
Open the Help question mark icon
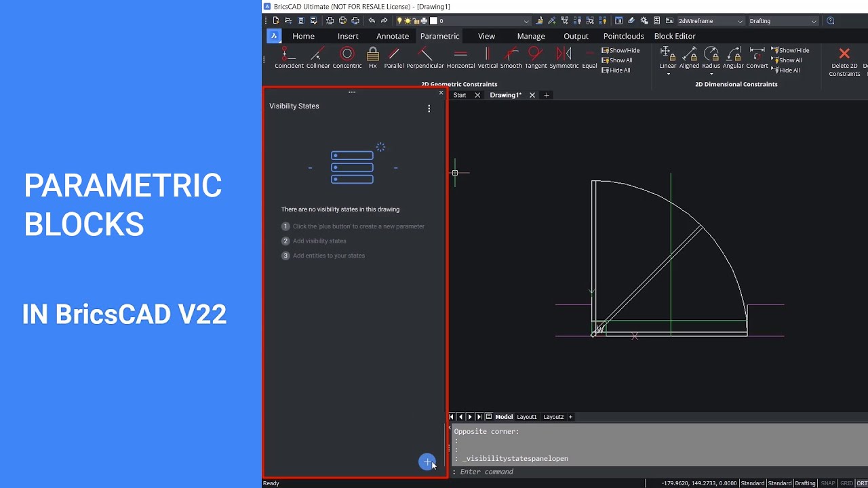[x=831, y=21]
